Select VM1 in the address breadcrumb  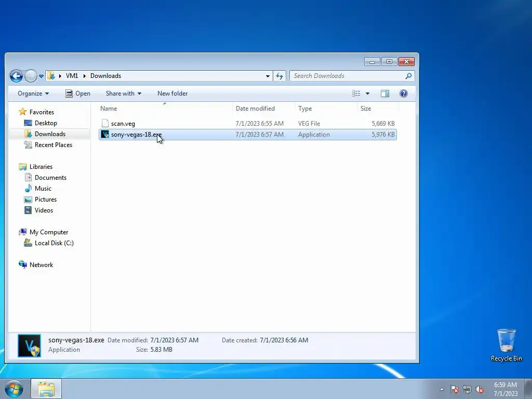tap(72, 76)
